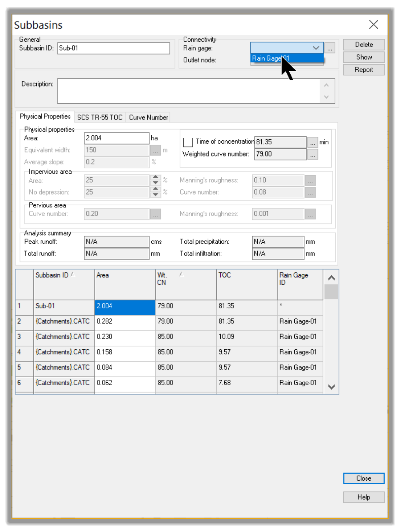
Task: Click Rain Gage ID asterisk cell in row 1
Action: [300, 308]
